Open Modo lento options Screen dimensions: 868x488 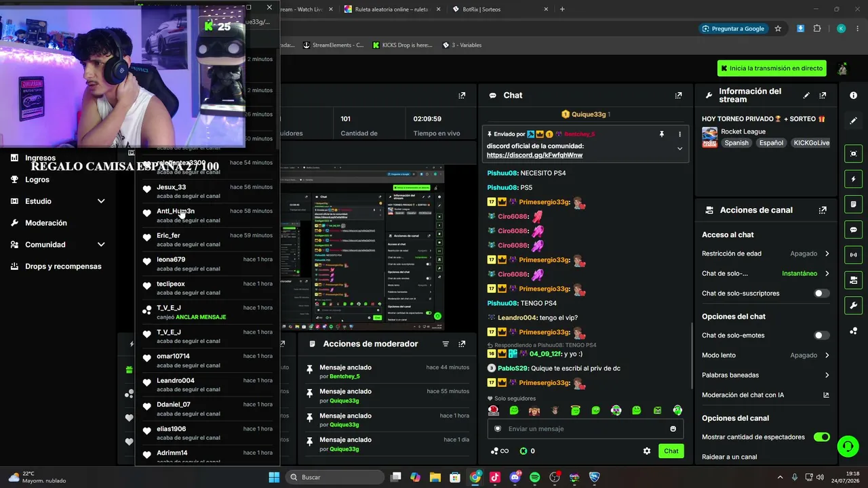point(766,355)
